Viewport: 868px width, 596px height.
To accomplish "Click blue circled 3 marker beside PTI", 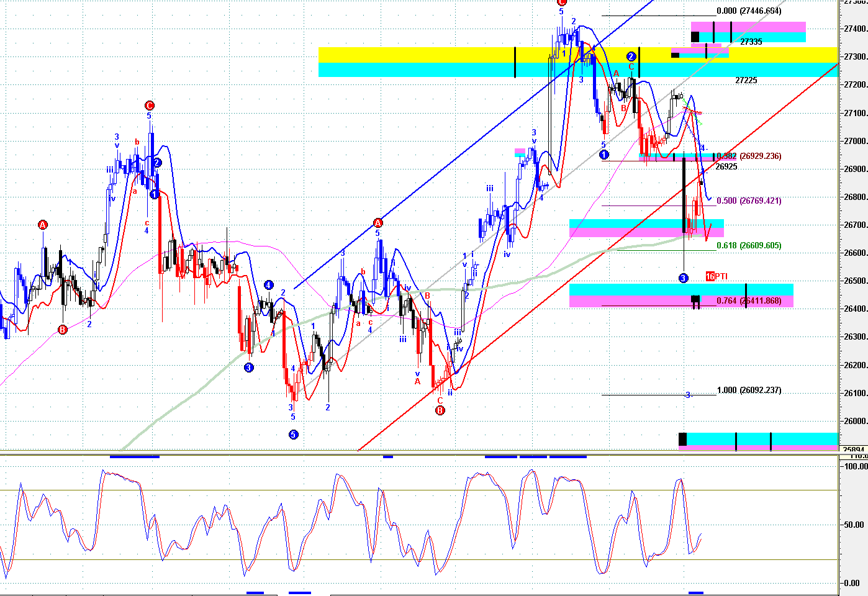I will (683, 278).
